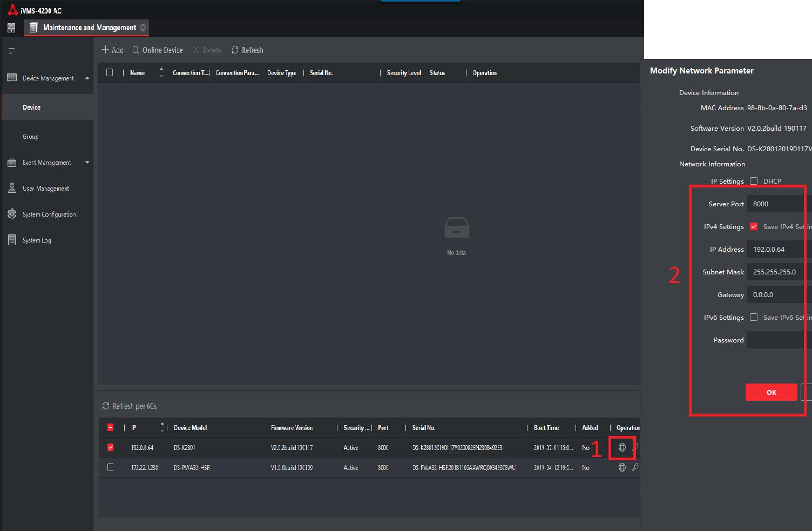This screenshot has width=812, height=531.
Task: Open System Configuration gear item
Action: tap(49, 214)
